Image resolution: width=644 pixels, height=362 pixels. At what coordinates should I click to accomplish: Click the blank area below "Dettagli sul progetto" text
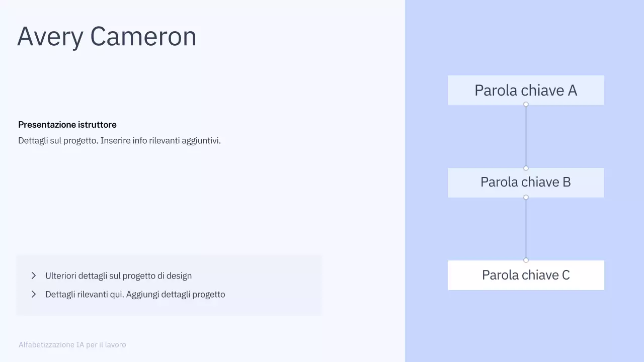(x=151, y=196)
